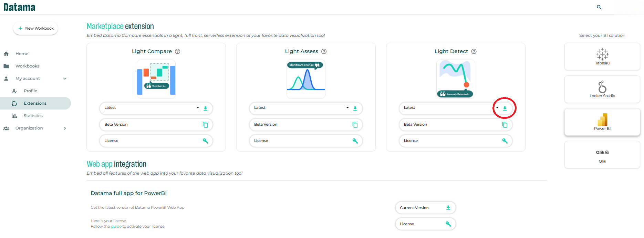Viewport: 644px width, 238px height.
Task: Click the "Datama full app for PowerBI" heading
Action: 128,193
